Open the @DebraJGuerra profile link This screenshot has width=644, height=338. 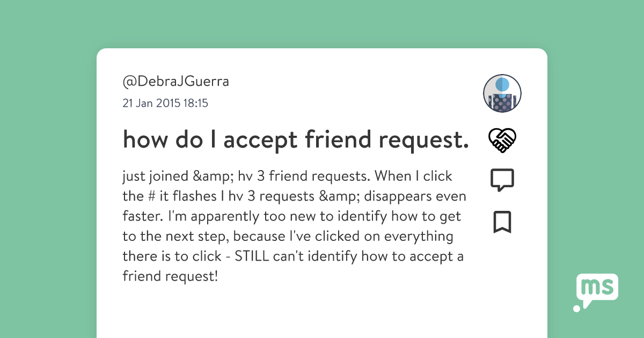pos(175,82)
